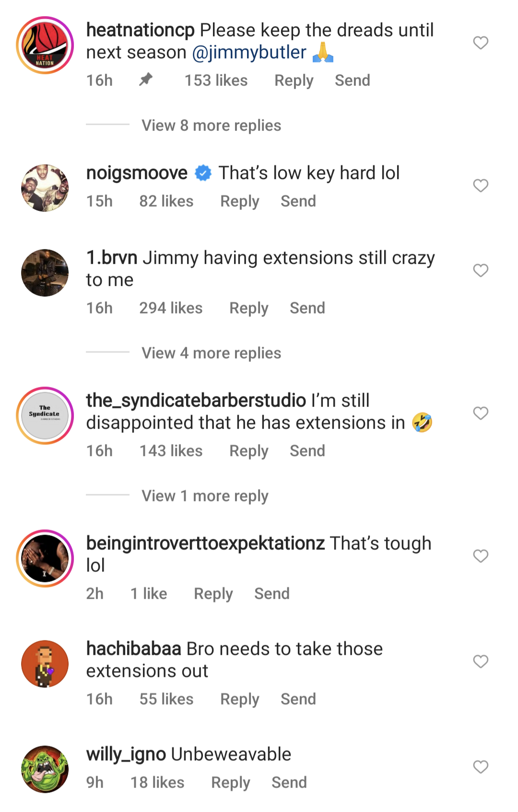Toggle the heart on beingintroverttoexpektationz's comment

point(480,556)
